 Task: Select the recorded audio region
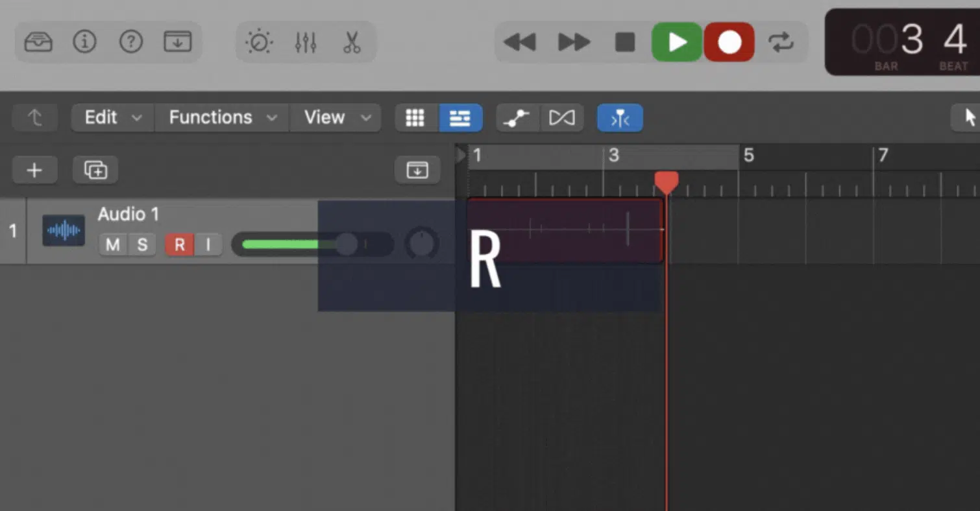[x=565, y=230]
